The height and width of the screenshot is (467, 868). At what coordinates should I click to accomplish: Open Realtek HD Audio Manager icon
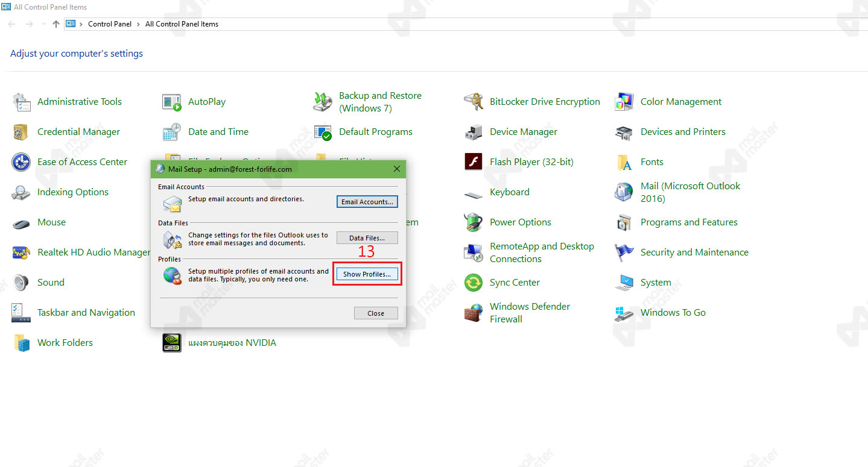coord(22,252)
